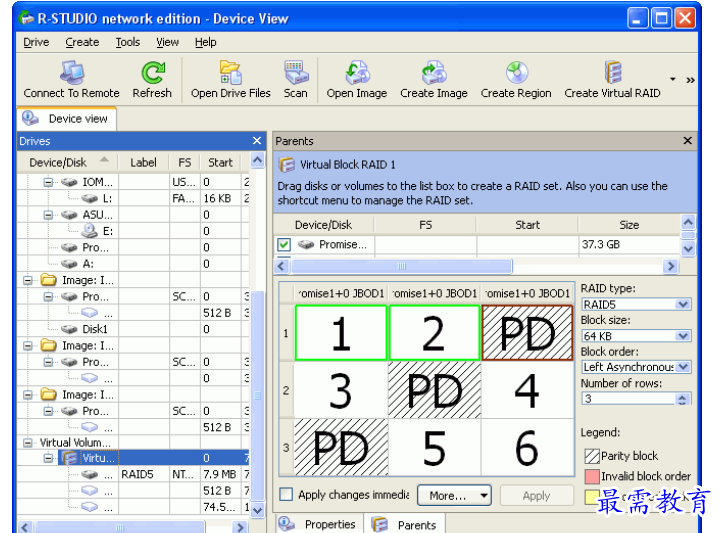Image resolution: width=719 pixels, height=533 pixels.
Task: Collapse the ASU... tree node
Action: [48, 215]
